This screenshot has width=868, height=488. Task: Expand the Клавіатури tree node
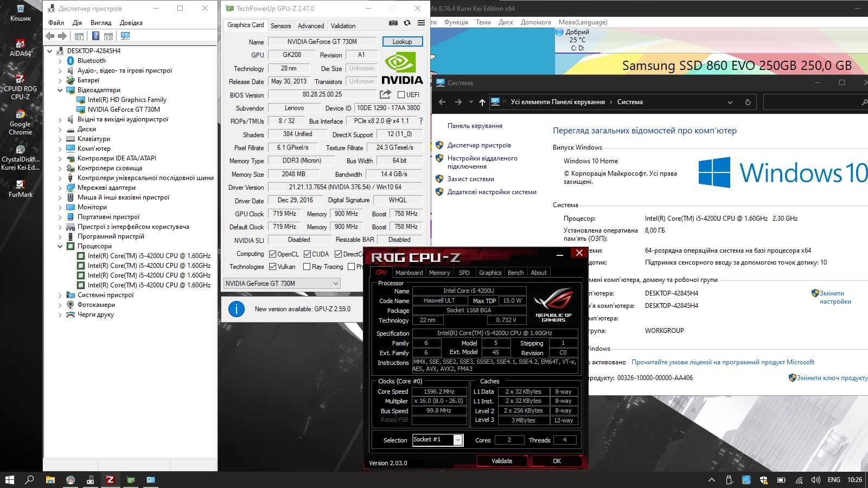pos(60,139)
